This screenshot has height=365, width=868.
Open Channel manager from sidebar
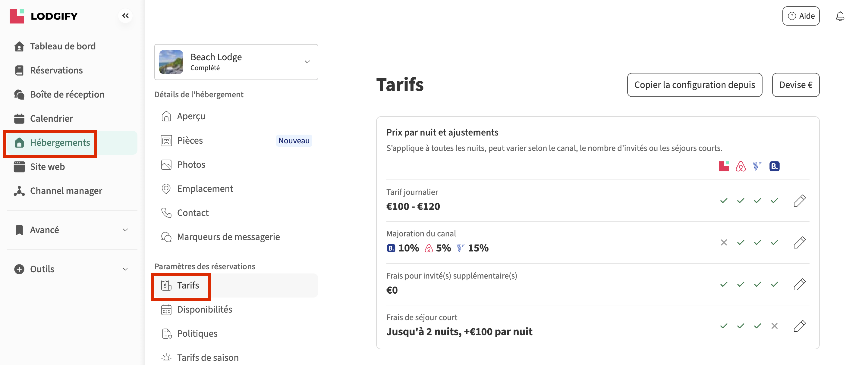pyautogui.click(x=66, y=191)
